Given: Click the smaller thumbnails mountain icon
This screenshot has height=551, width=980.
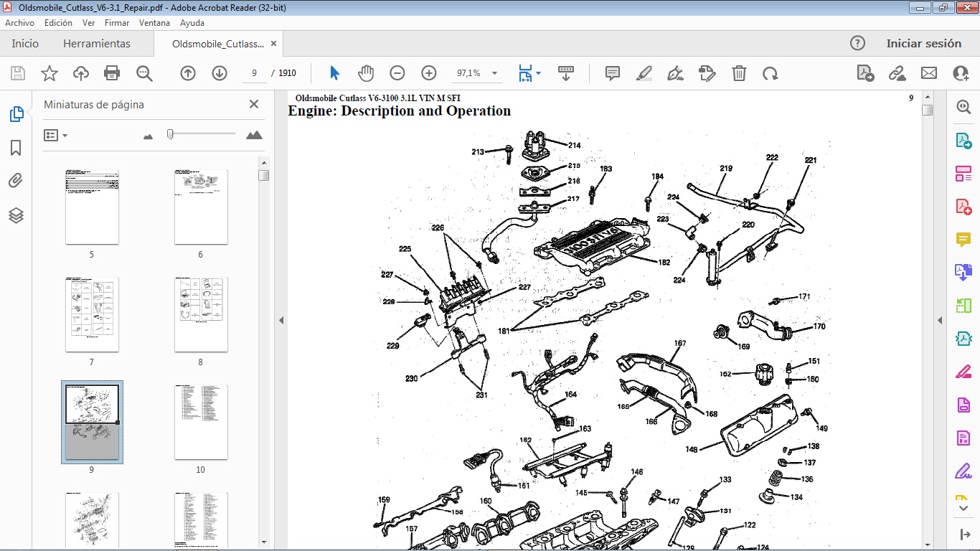Looking at the screenshot, I should (149, 136).
